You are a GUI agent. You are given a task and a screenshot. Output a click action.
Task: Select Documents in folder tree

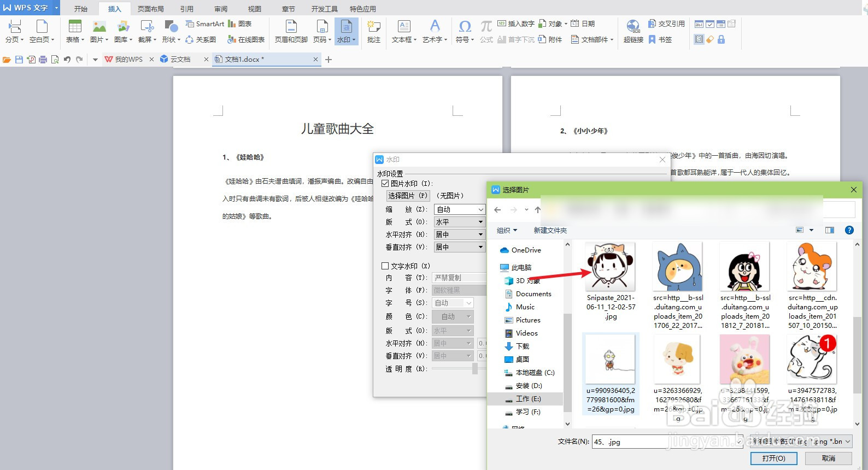click(528, 294)
